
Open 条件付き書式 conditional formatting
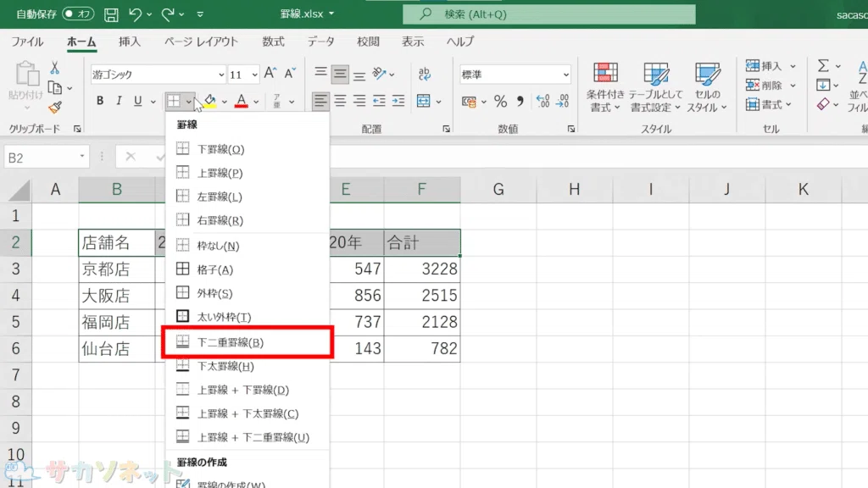click(605, 87)
